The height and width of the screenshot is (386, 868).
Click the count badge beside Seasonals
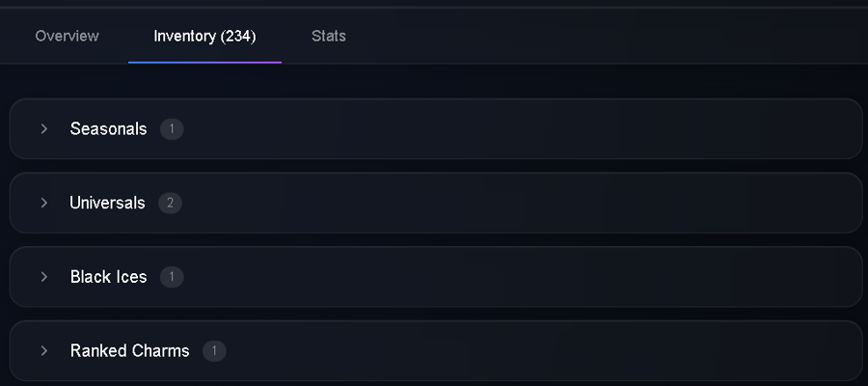coord(172,129)
